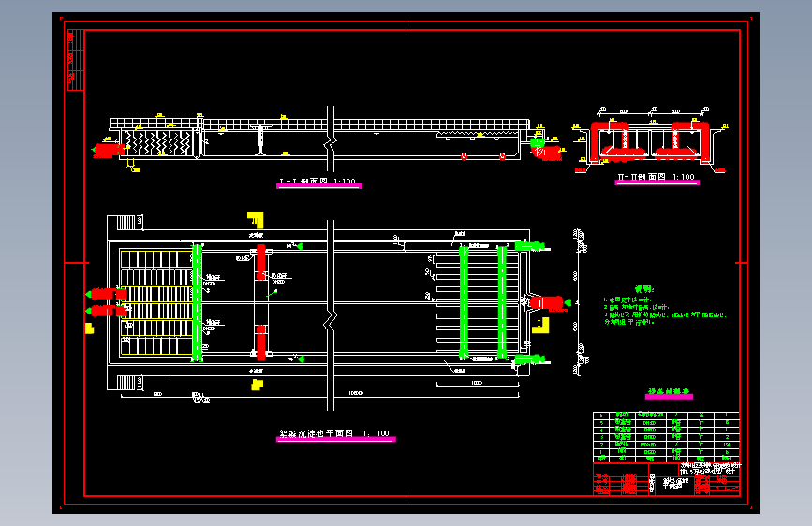This screenshot has width=812, height=526.
Task: Click the '设备材料表' table heading
Action: (669, 391)
